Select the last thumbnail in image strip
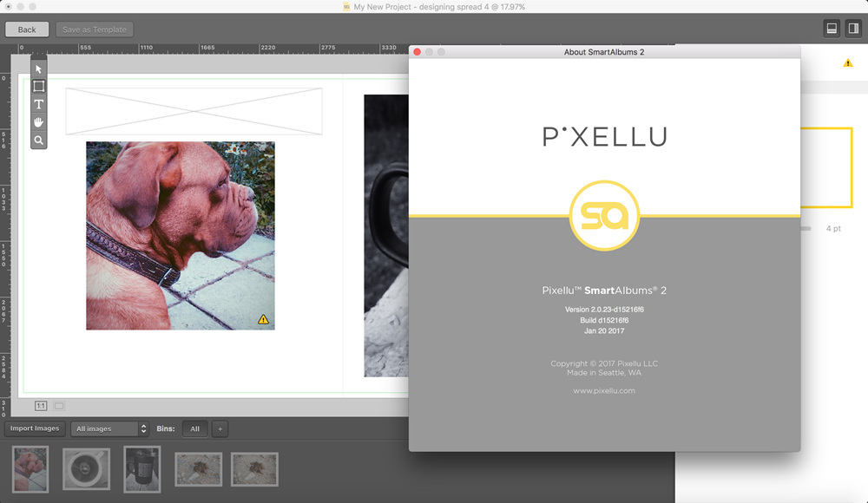 click(x=254, y=469)
